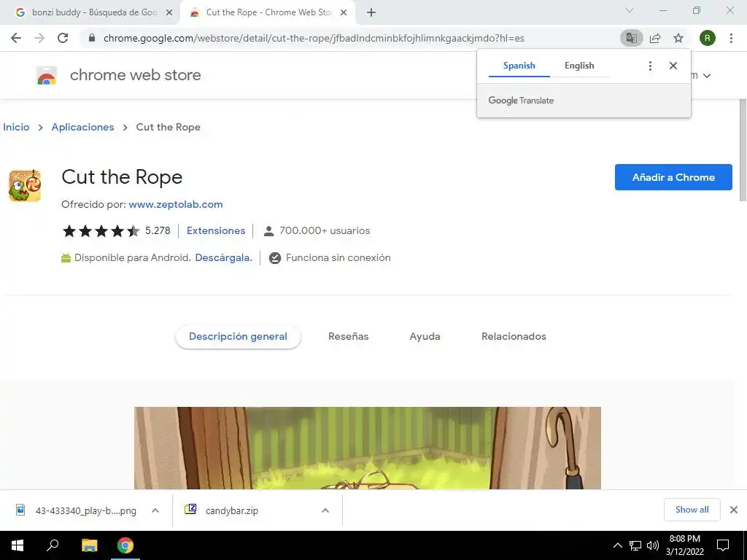
Task: Click the game screenshot preview image
Action: click(368, 448)
